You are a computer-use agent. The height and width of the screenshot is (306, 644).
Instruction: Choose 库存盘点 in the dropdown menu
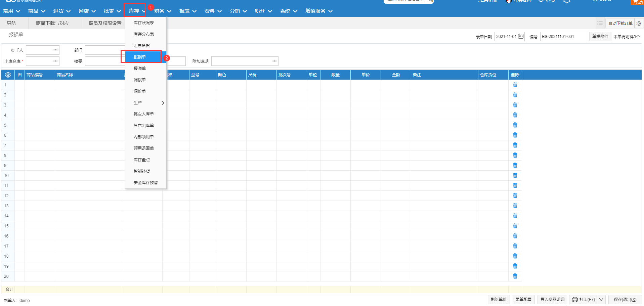coord(142,160)
